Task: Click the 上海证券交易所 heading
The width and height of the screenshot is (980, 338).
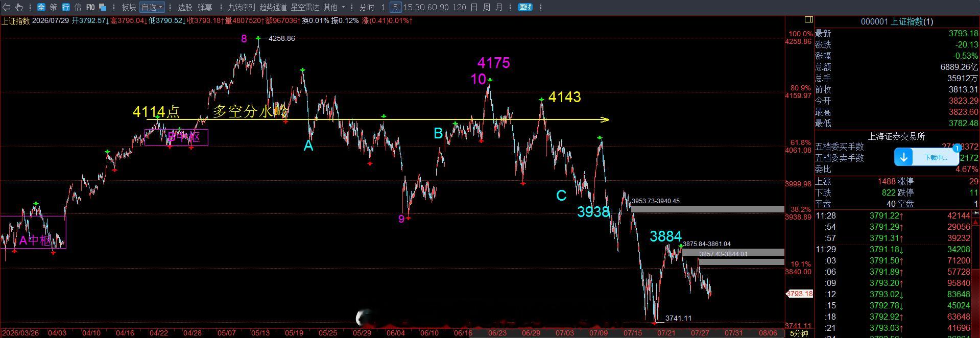Action: tap(897, 136)
